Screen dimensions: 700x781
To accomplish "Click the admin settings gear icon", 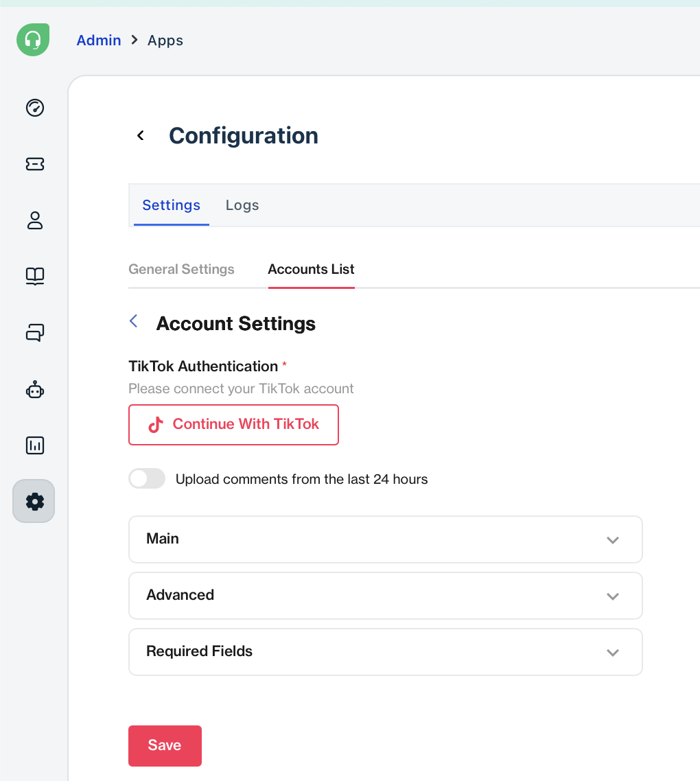I will [x=34, y=501].
